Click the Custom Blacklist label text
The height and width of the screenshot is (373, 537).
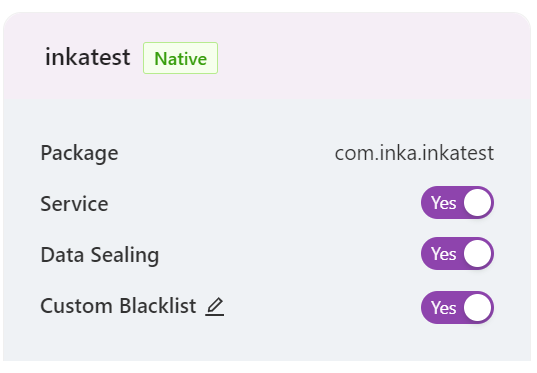point(118,306)
